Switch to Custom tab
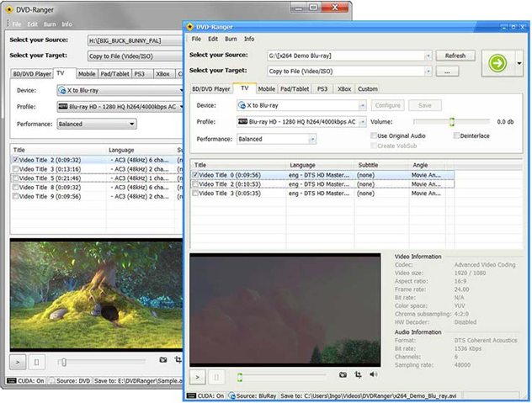532x403 pixels. click(x=368, y=89)
